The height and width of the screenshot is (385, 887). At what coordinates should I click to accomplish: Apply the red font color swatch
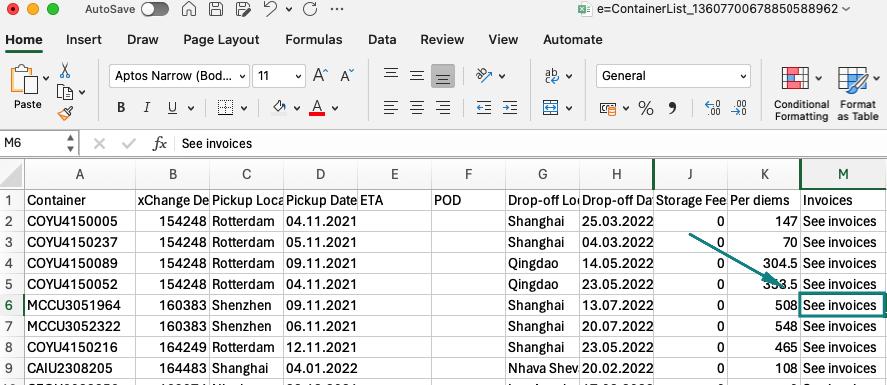[317, 107]
